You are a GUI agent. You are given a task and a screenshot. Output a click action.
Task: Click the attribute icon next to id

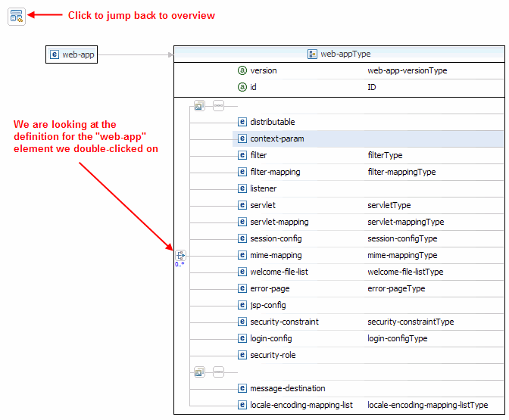click(x=242, y=87)
